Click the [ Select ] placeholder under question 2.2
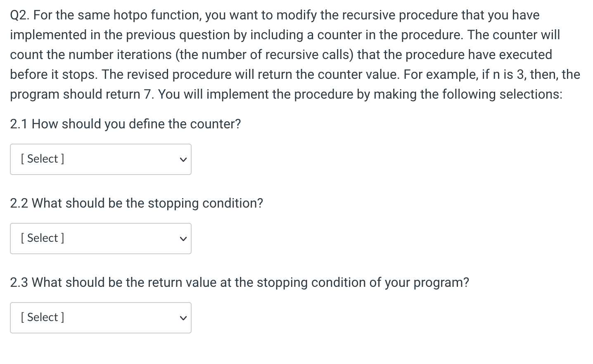The height and width of the screenshot is (364, 593). tap(43, 238)
